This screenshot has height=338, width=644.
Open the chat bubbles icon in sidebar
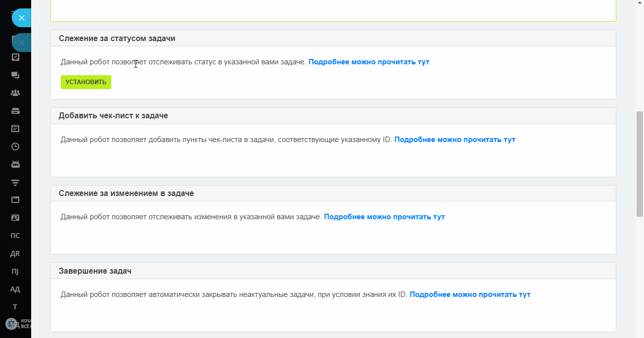(15, 75)
